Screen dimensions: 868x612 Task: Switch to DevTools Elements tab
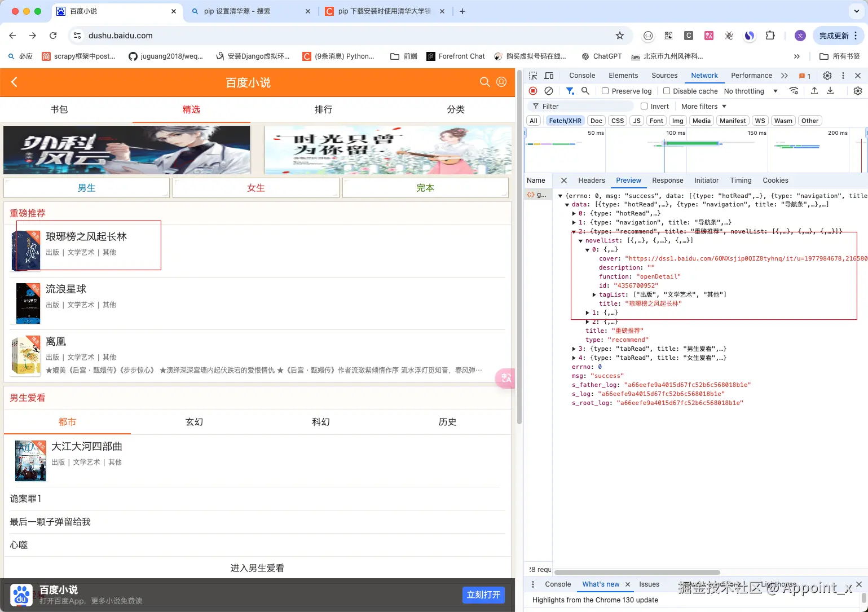(623, 76)
